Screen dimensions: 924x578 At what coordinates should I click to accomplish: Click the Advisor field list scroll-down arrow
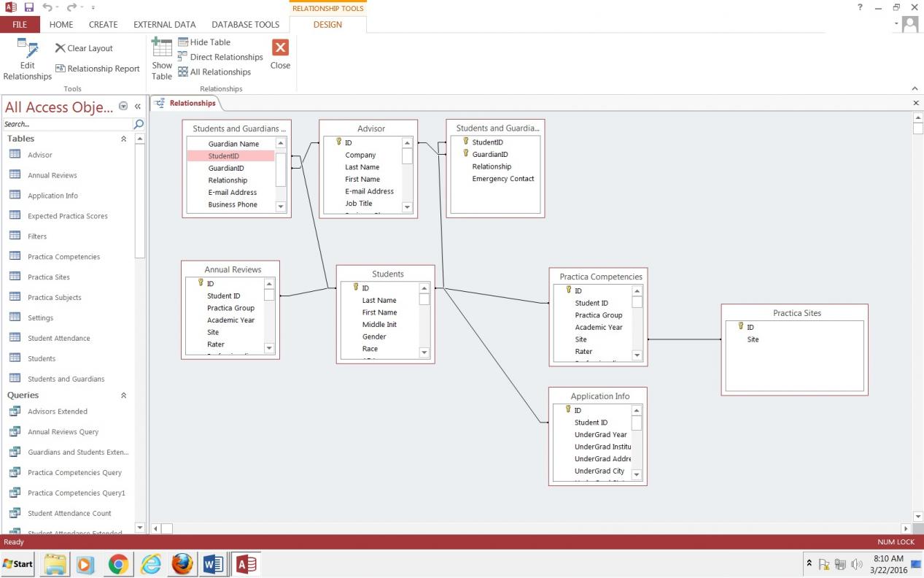tap(408, 207)
